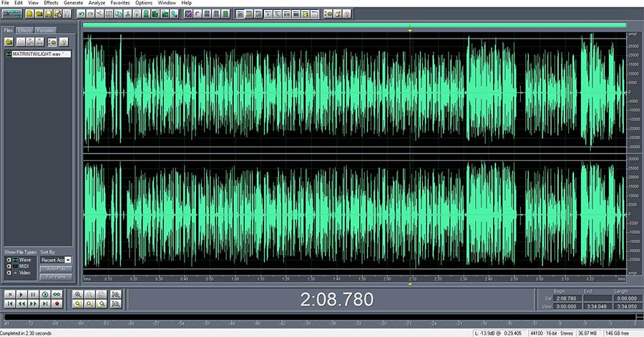Open the Generate menu
Image resolution: width=644 pixels, height=337 pixels.
point(73,3)
